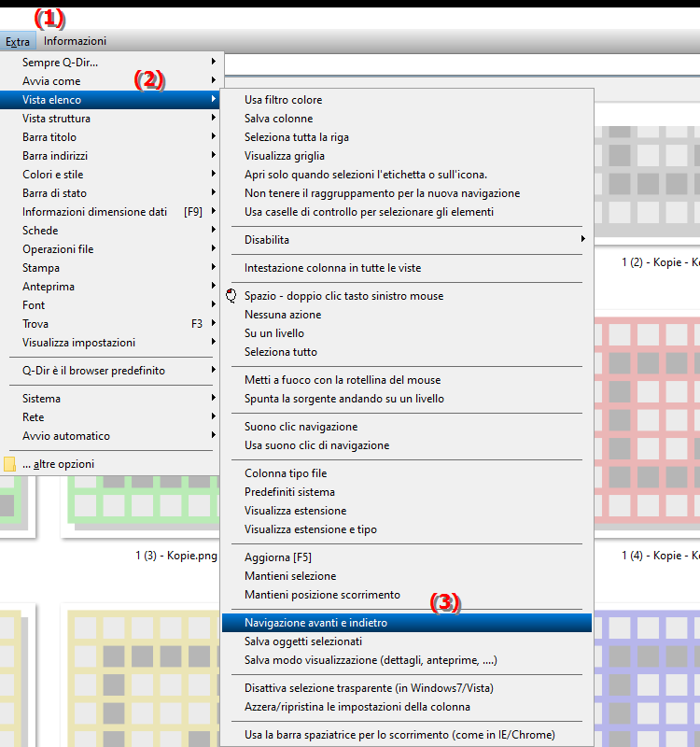This screenshot has width=700, height=747.
Task: Toggle Salva modo visualizzazione option
Action: pyautogui.click(x=407, y=660)
